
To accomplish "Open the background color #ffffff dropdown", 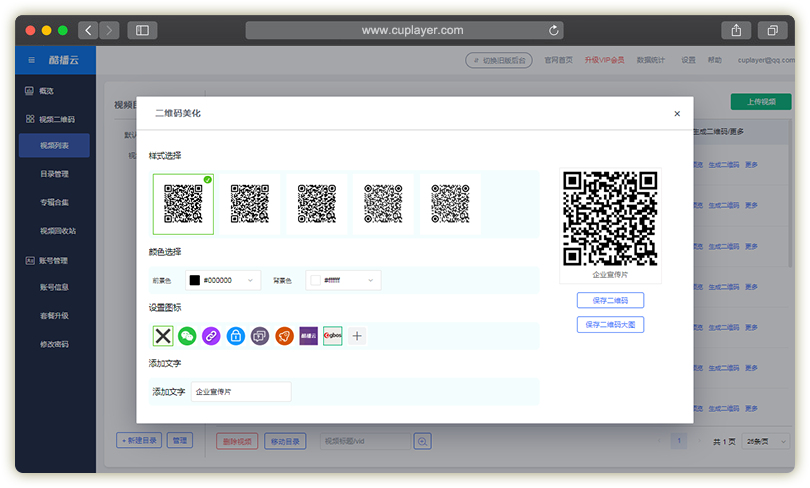I will [x=344, y=281].
